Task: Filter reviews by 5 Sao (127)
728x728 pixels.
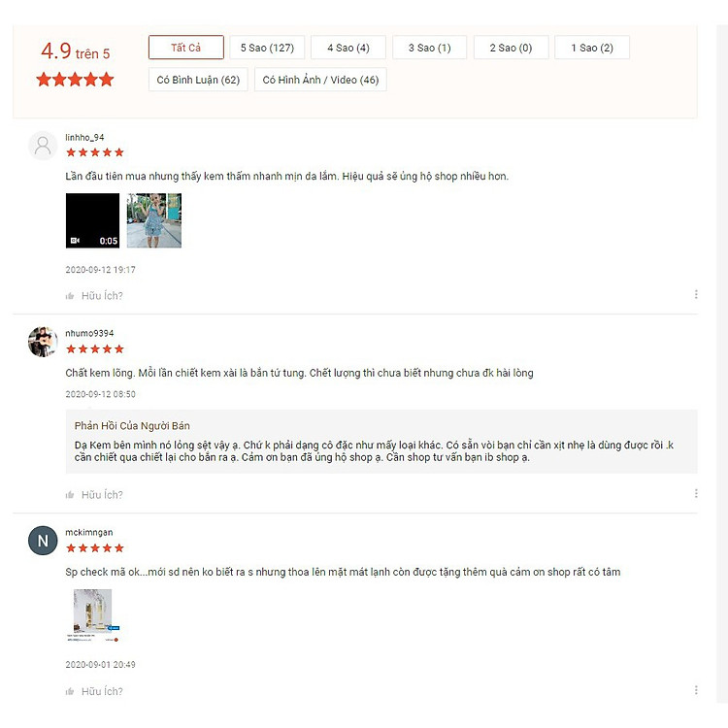Action: click(x=267, y=48)
